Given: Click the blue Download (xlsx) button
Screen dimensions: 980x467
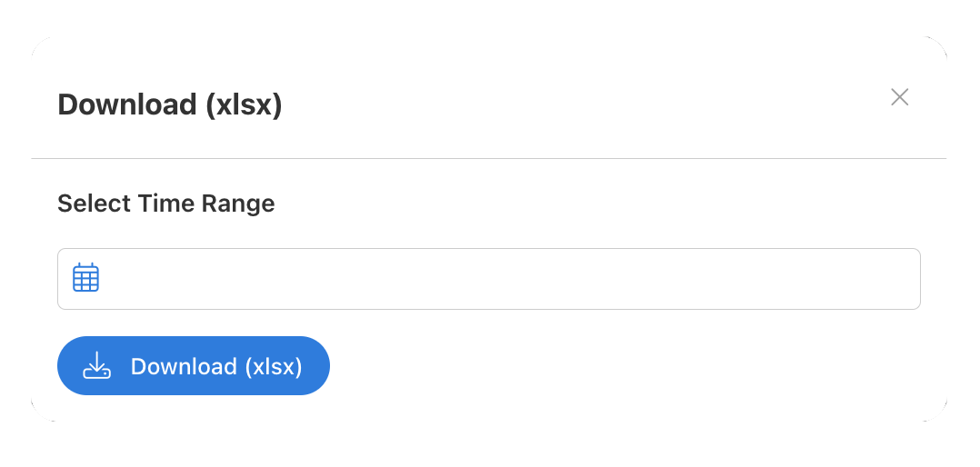Looking at the screenshot, I should click(x=193, y=366).
